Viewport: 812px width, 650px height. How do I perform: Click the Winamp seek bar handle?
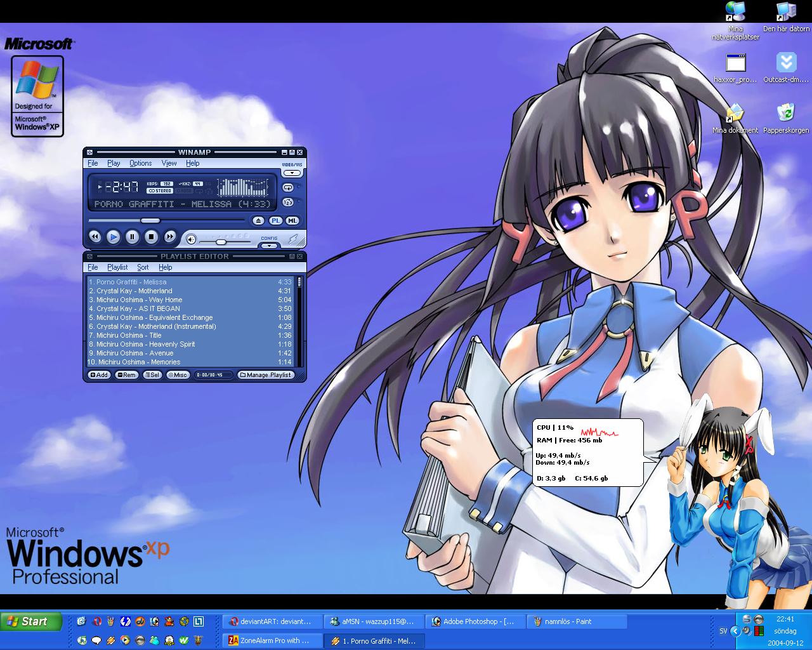pyautogui.click(x=150, y=220)
